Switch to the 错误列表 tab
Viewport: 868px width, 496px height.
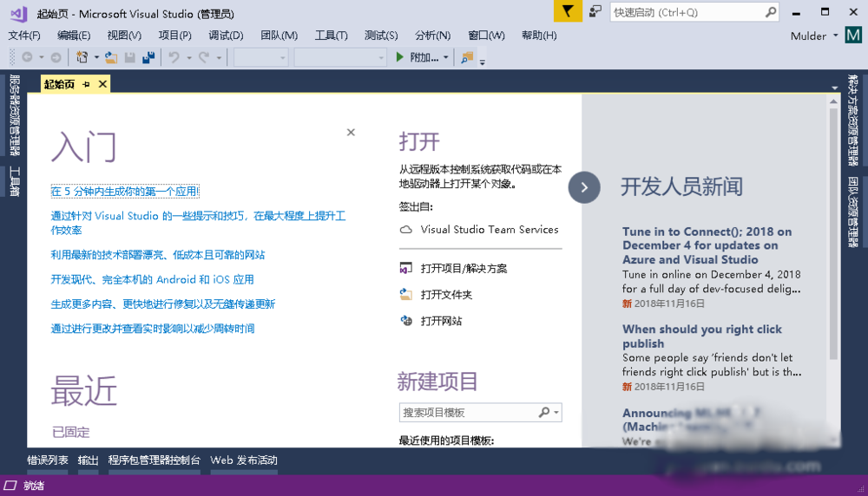click(x=48, y=460)
